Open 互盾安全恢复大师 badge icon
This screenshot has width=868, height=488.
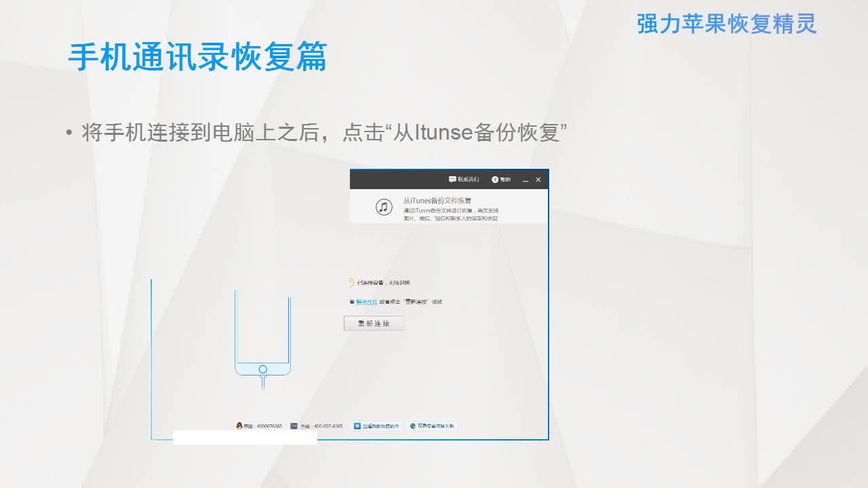[x=413, y=426]
